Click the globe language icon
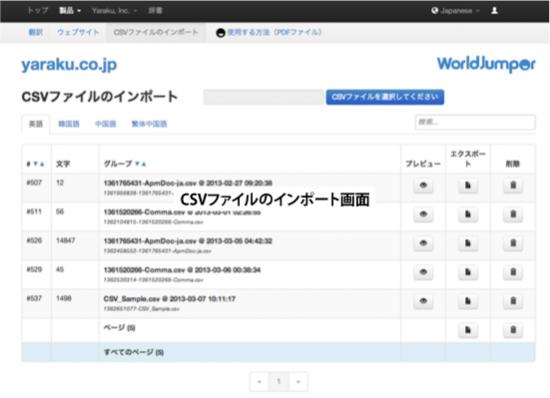 point(435,11)
